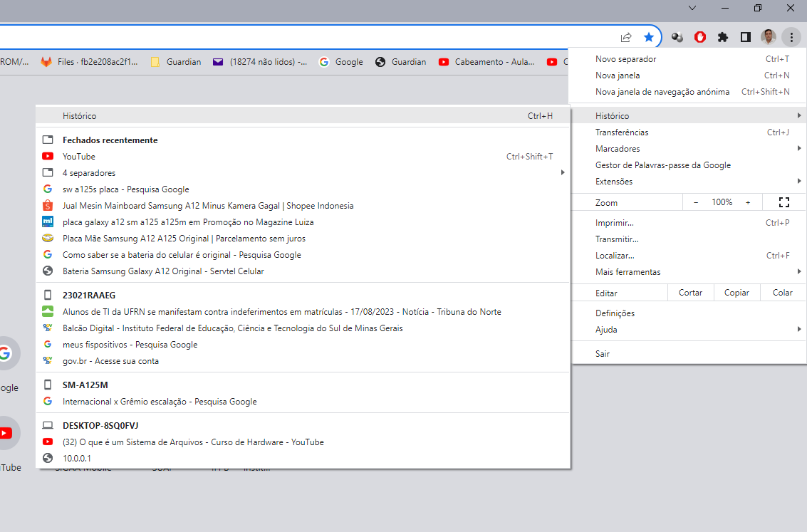Select Nova janela menu item
Viewport: 807px width, 532px height.
click(688, 75)
